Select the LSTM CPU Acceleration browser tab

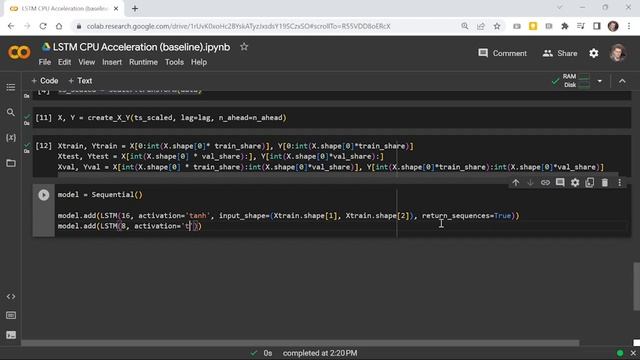coord(64,8)
